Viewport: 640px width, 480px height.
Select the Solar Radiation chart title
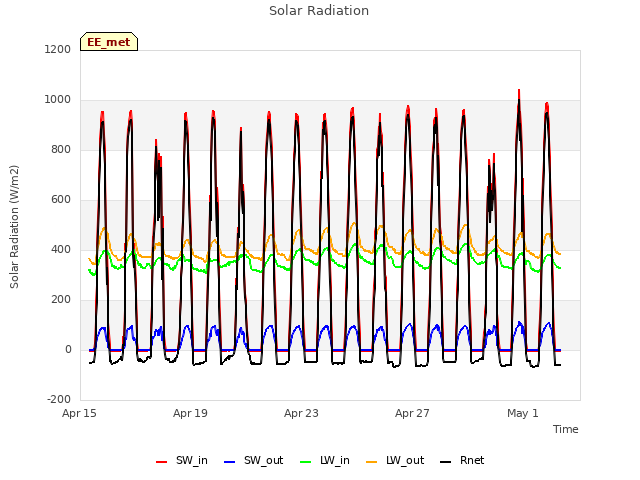(x=319, y=11)
